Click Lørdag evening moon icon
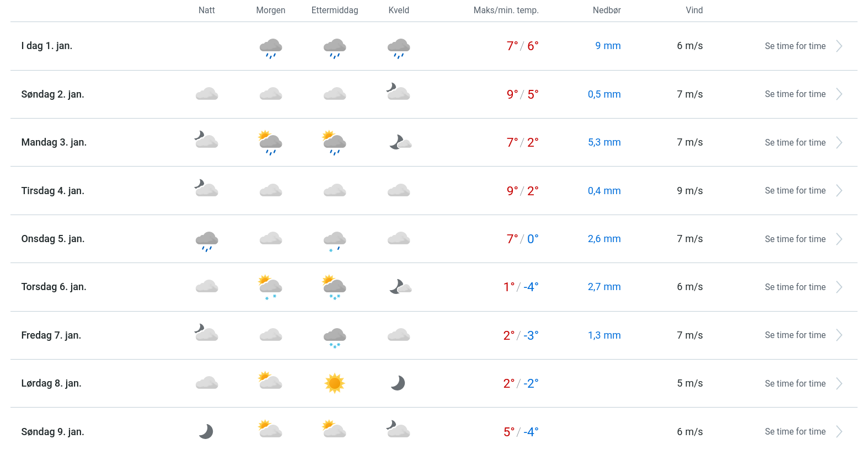This screenshot has width=868, height=455. coord(398,383)
